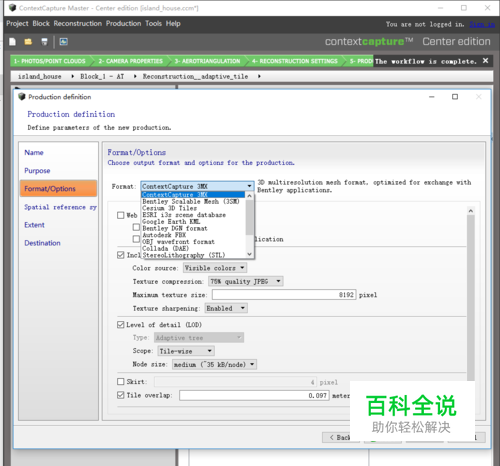
Task: Select the Format/Options step in sidebar
Action: click(x=58, y=189)
